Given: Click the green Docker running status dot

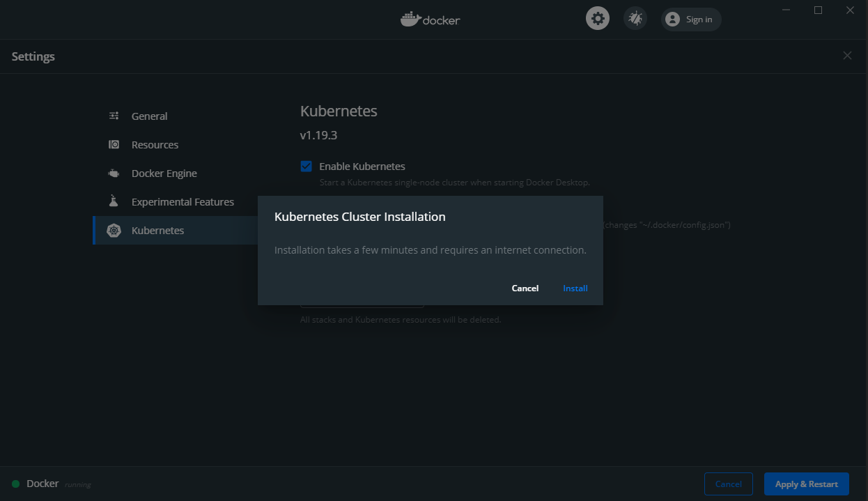Looking at the screenshot, I should click(x=15, y=484).
